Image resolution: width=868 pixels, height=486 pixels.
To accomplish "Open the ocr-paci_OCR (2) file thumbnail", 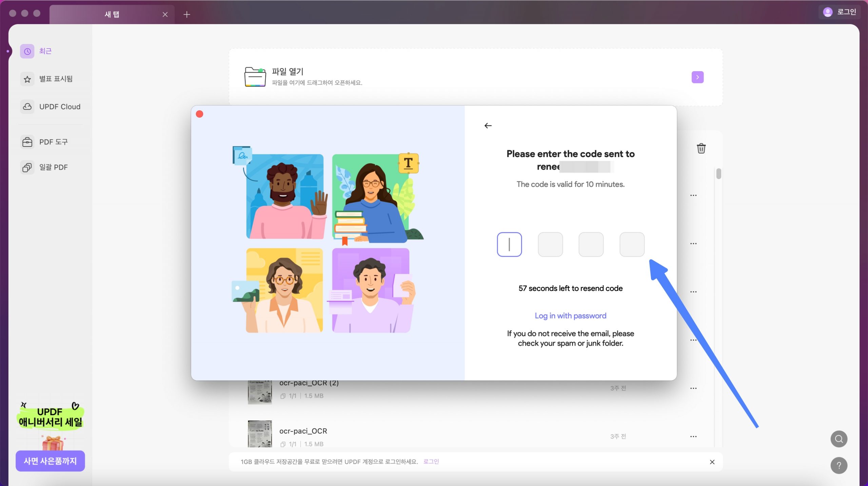I will click(260, 392).
